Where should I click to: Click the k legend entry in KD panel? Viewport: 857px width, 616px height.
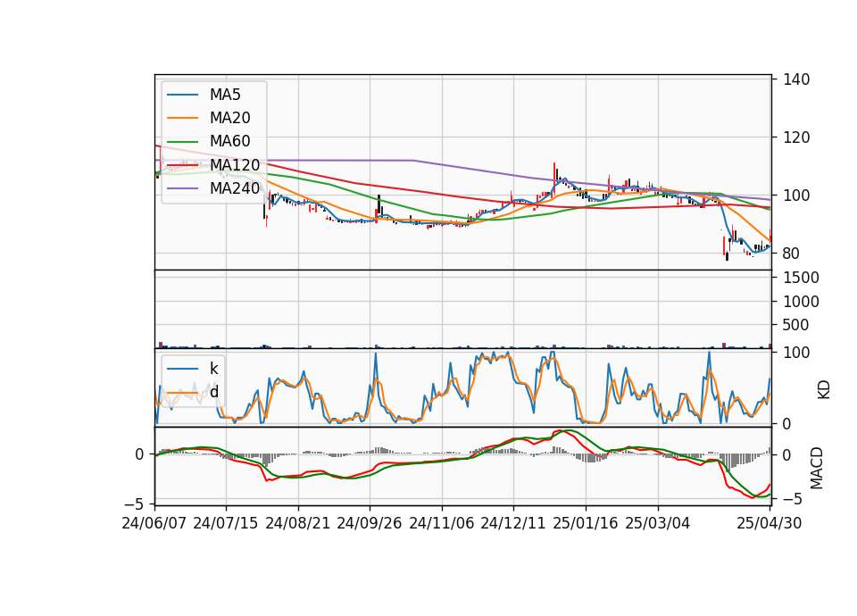pyautogui.click(x=213, y=369)
